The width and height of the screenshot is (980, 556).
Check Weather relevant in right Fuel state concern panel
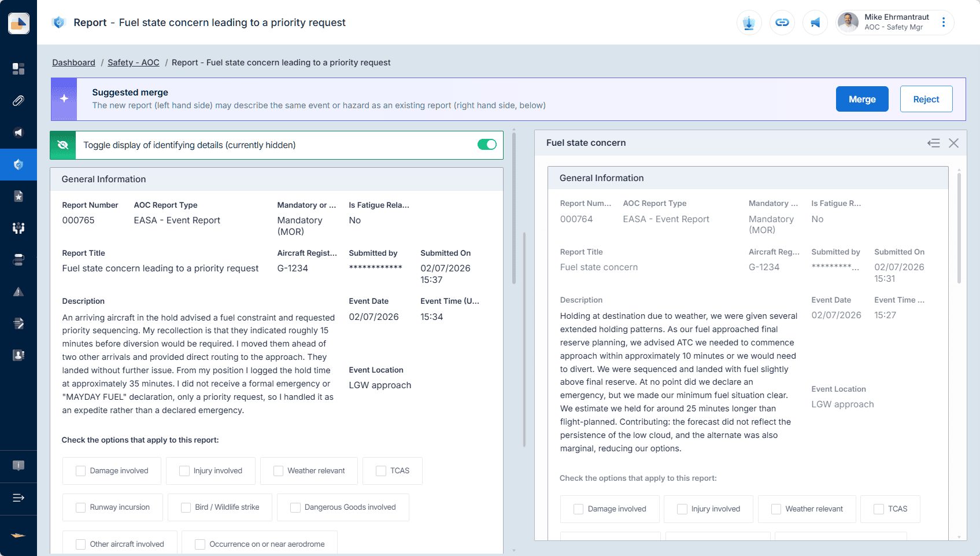coord(776,509)
